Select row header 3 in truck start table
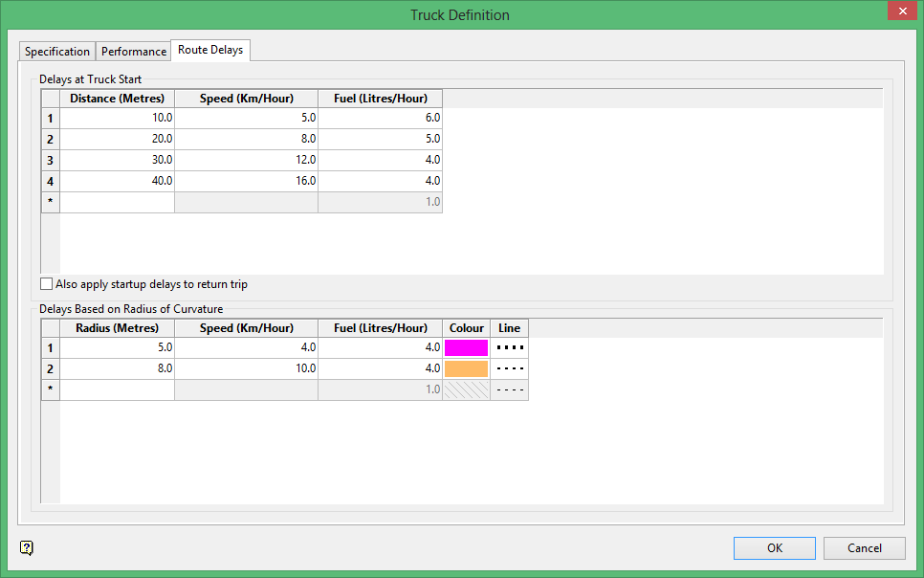Image resolution: width=924 pixels, height=578 pixels. tap(50, 160)
